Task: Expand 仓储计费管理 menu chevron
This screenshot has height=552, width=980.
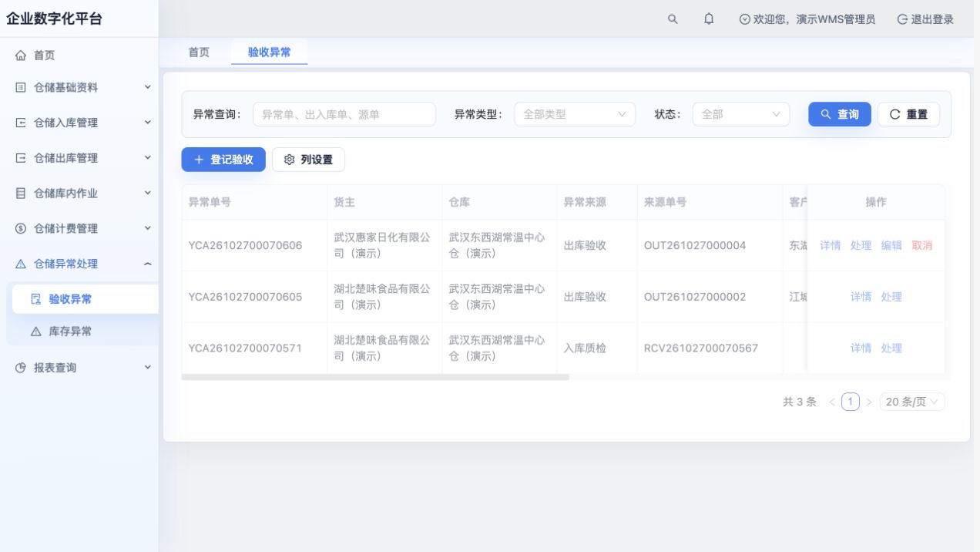Action: (148, 228)
